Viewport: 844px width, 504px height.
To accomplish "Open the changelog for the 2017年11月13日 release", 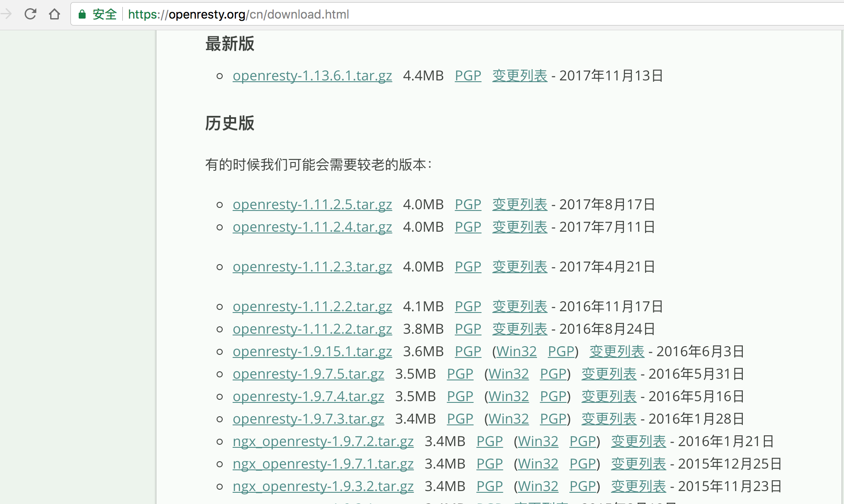I will click(x=520, y=76).
